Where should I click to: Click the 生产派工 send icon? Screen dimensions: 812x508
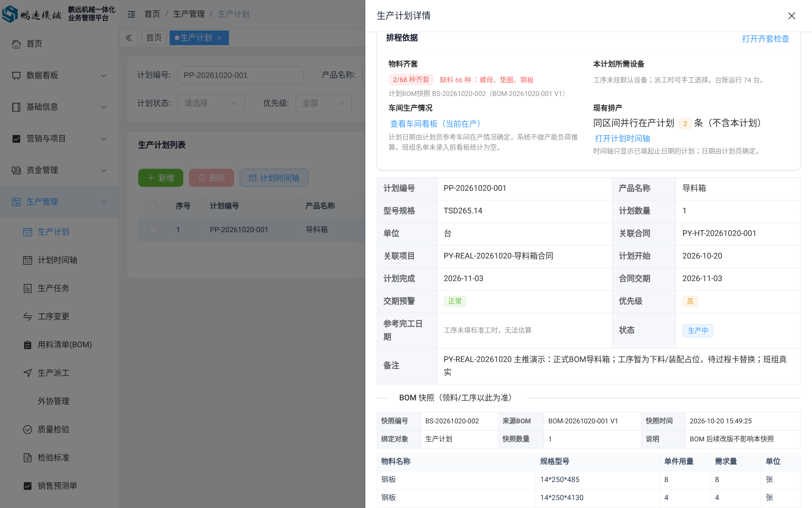pyautogui.click(x=27, y=373)
